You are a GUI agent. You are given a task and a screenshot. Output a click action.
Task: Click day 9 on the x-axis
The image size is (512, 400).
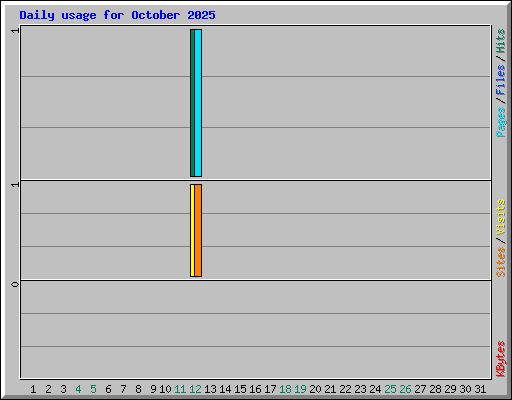(x=153, y=389)
